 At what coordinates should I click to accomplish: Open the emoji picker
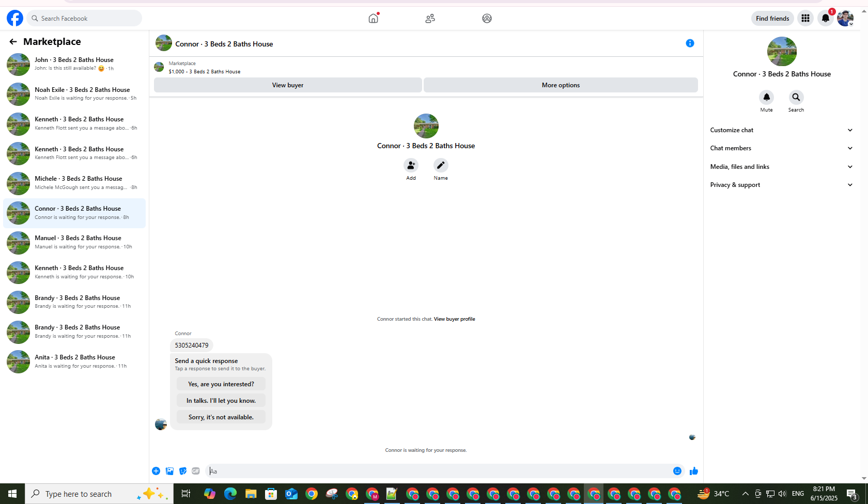point(677,471)
